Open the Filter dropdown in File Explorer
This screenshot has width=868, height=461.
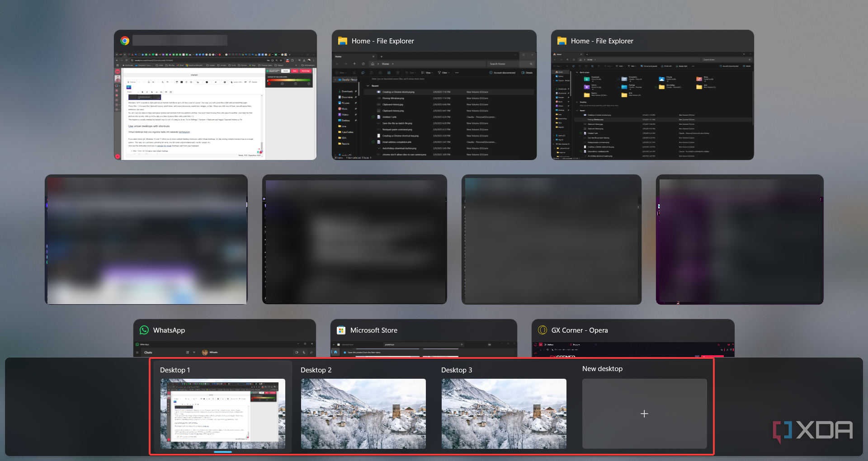tap(444, 73)
